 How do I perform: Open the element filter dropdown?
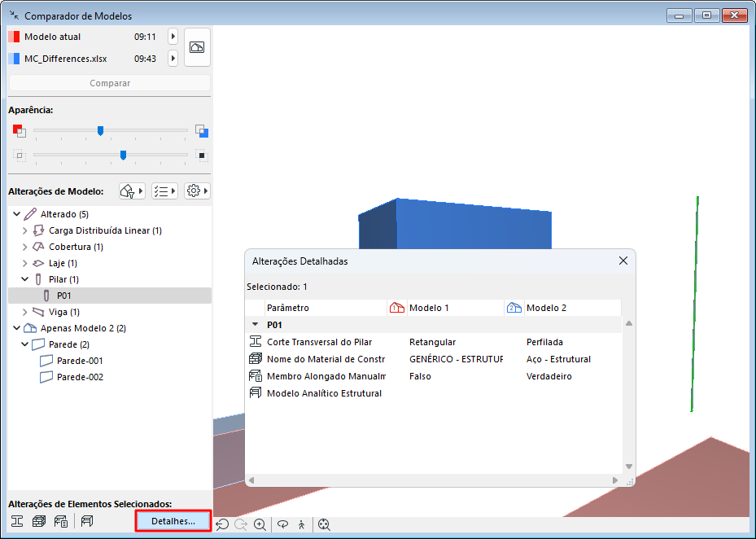click(x=132, y=191)
